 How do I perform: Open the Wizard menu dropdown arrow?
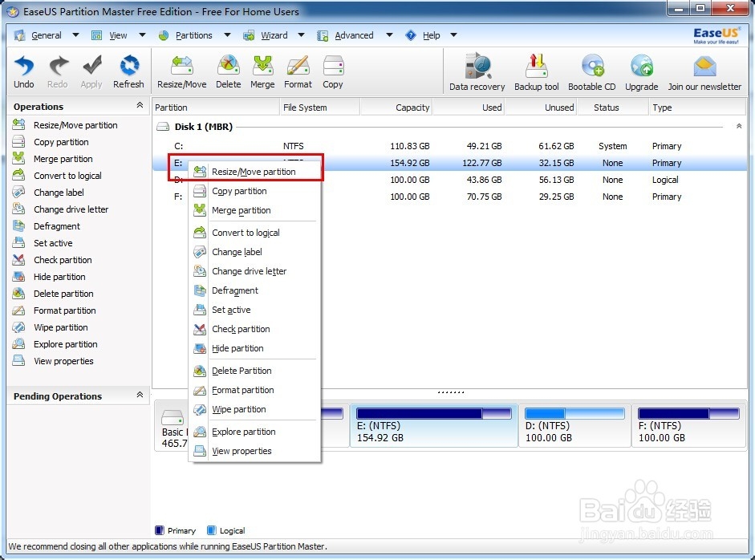coord(302,34)
